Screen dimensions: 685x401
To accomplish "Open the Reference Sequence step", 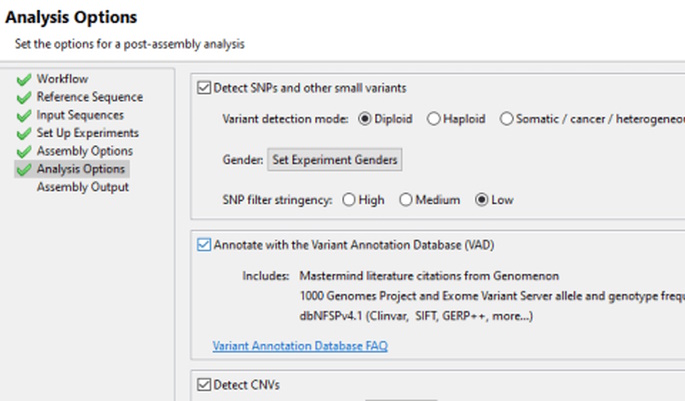I will (90, 97).
